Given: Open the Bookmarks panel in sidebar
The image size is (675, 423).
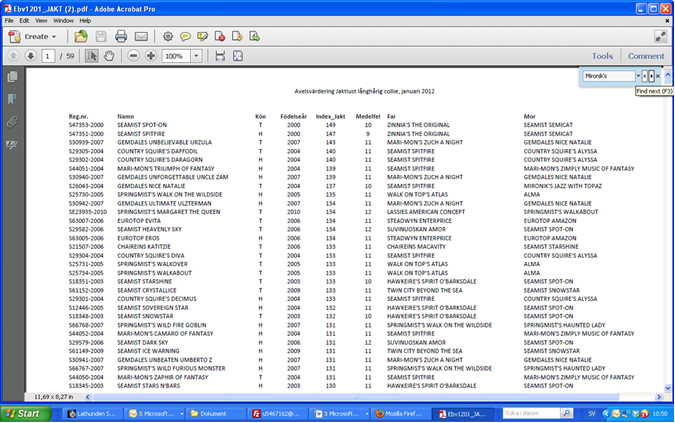Looking at the screenshot, I should pyautogui.click(x=12, y=99).
